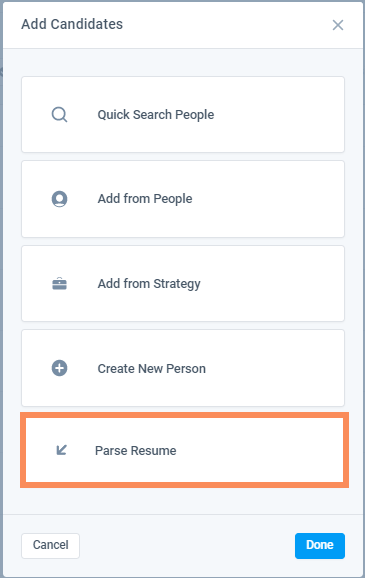Choose the Add from People text

tap(145, 199)
